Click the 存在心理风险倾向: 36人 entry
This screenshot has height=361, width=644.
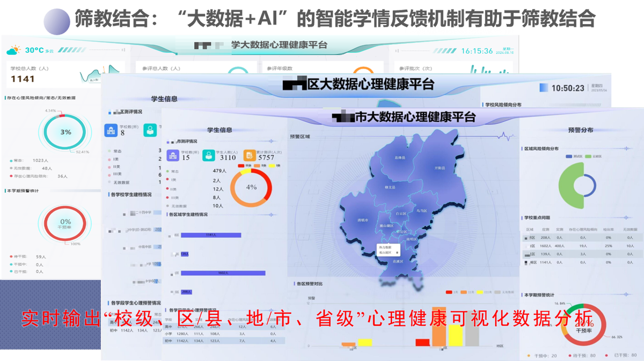(38, 175)
